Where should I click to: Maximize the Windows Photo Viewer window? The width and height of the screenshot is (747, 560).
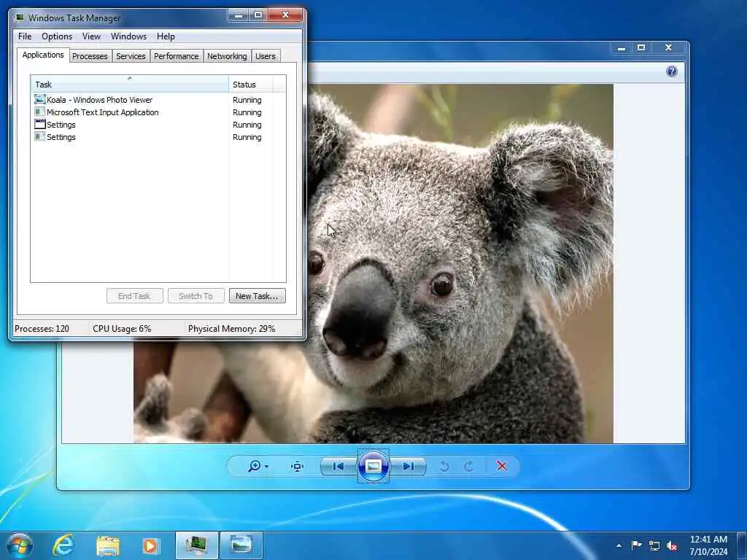641,47
